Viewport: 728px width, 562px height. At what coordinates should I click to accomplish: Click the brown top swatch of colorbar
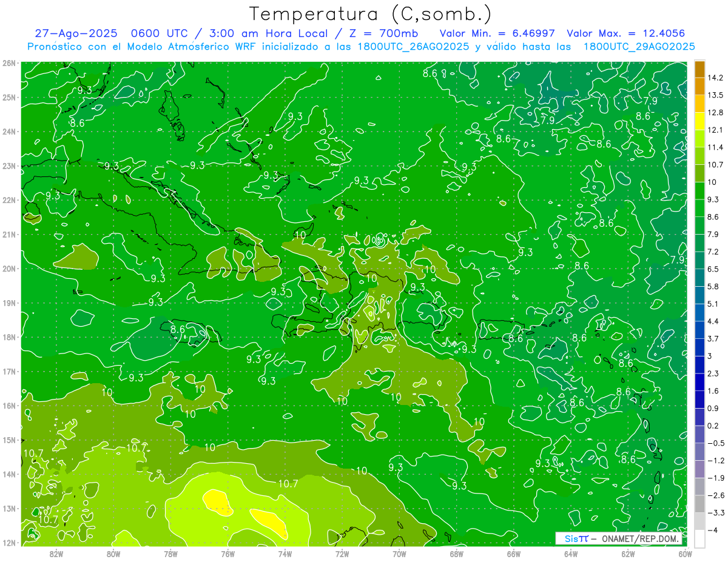(699, 69)
